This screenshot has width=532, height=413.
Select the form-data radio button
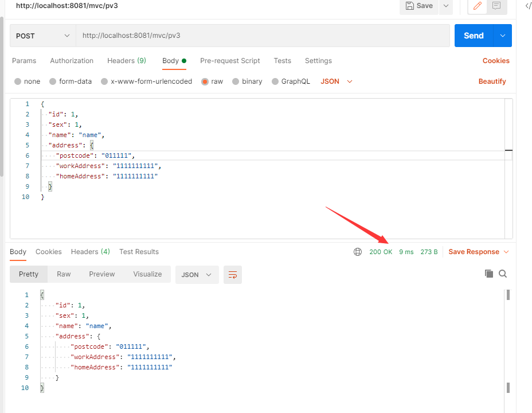tap(53, 81)
